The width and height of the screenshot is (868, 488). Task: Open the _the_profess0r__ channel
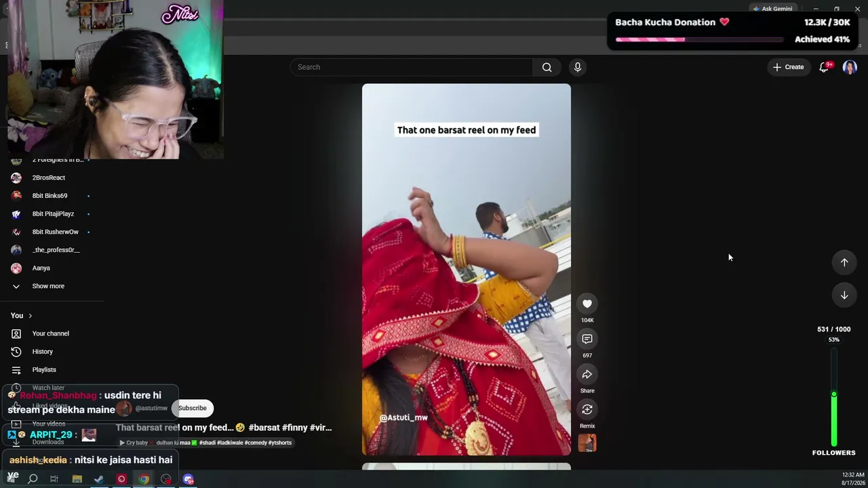click(56, 250)
